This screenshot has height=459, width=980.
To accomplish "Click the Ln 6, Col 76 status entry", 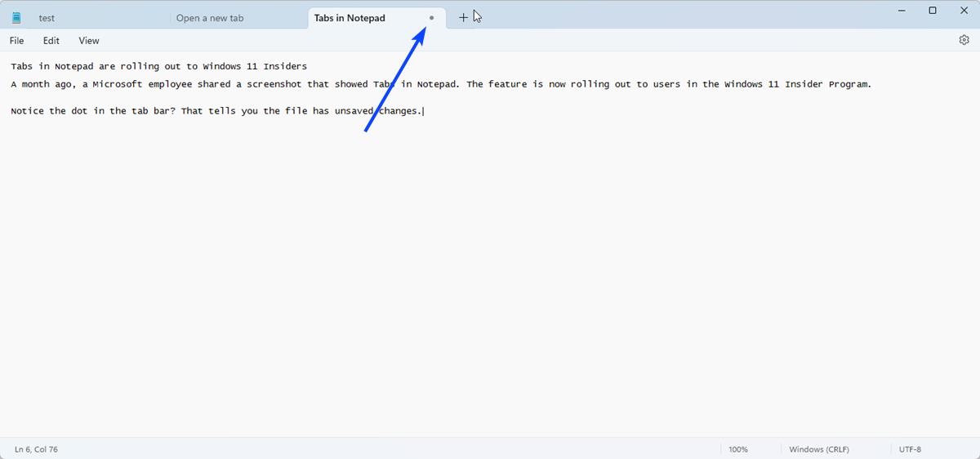I will [36, 449].
